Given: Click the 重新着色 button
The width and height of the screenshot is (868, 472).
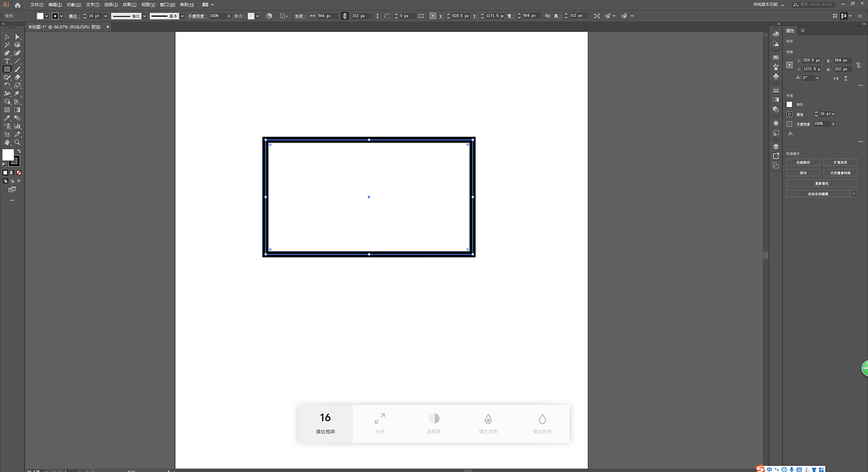Looking at the screenshot, I should (x=821, y=183).
